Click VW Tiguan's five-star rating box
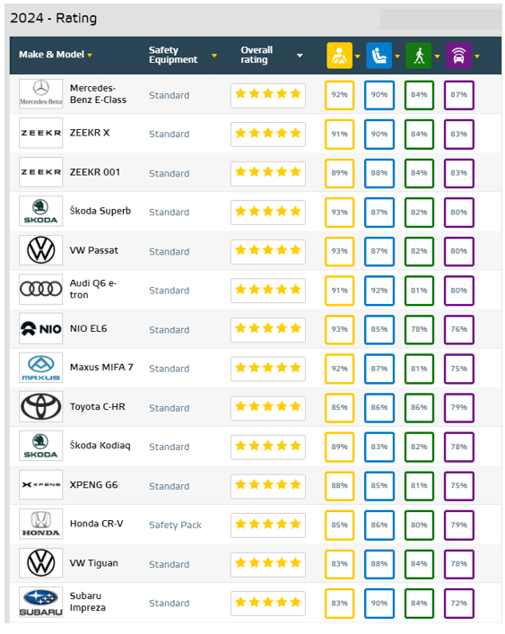The height and width of the screenshot is (634, 505). pyautogui.click(x=268, y=563)
